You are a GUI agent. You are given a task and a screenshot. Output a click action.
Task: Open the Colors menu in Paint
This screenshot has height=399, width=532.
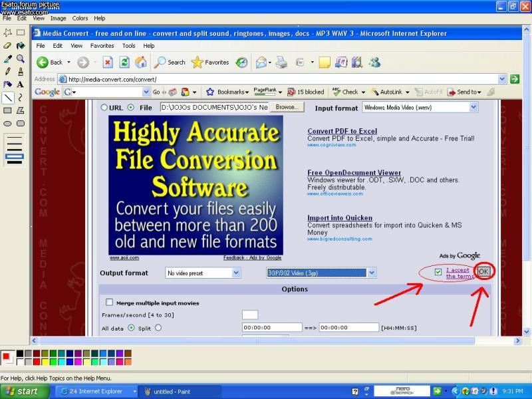[80, 19]
